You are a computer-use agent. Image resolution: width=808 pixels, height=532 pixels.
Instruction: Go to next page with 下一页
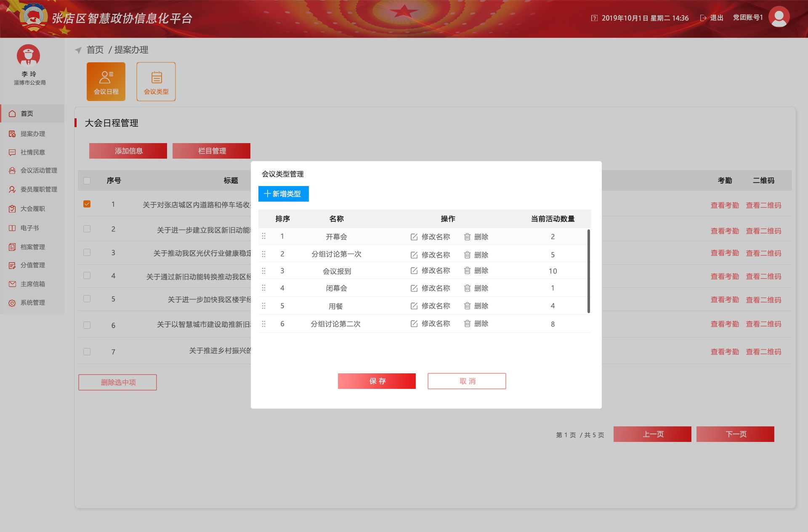(735, 434)
